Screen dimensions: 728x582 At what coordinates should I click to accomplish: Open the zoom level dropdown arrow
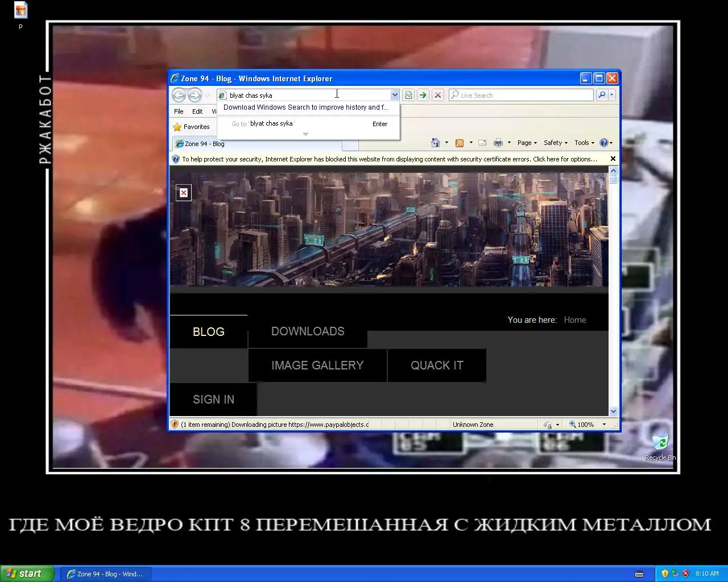pyautogui.click(x=604, y=425)
